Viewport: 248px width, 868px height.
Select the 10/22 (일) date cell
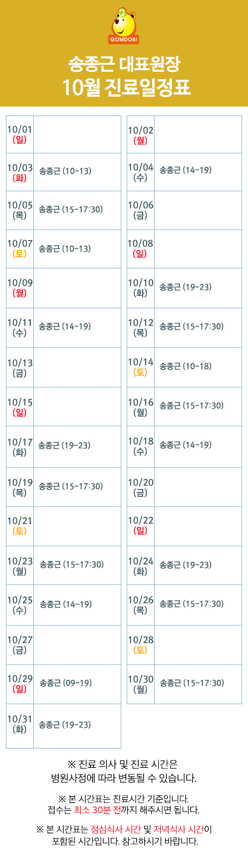[x=141, y=525]
